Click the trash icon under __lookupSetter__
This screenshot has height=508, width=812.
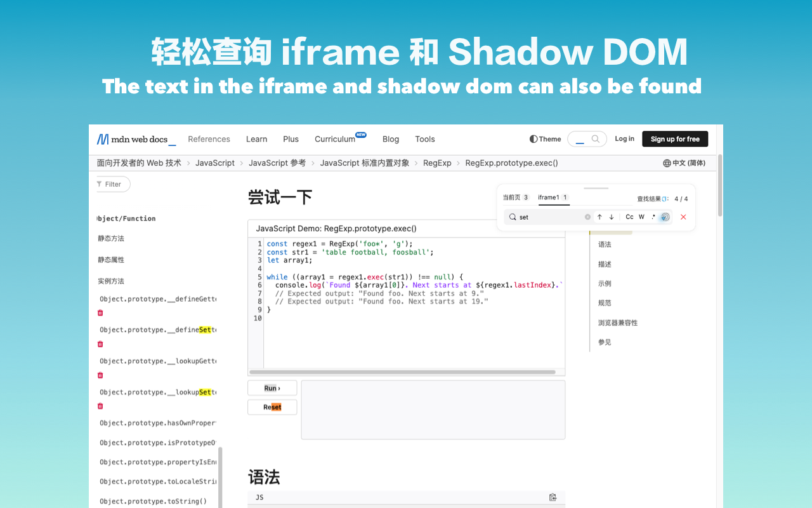pyautogui.click(x=100, y=406)
